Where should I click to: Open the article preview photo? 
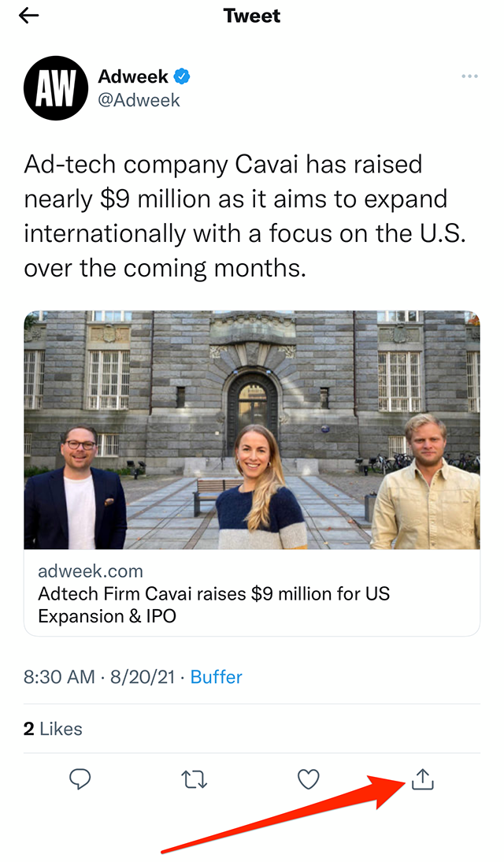tap(252, 429)
